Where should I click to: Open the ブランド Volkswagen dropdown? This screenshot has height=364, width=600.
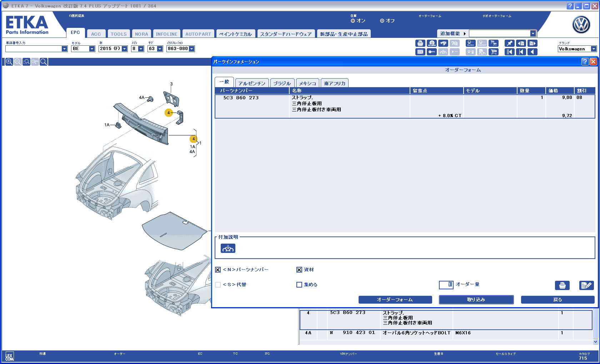(594, 49)
